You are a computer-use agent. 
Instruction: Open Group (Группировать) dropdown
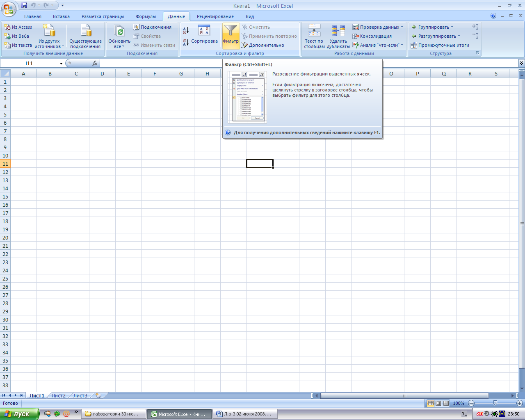pyautogui.click(x=432, y=27)
